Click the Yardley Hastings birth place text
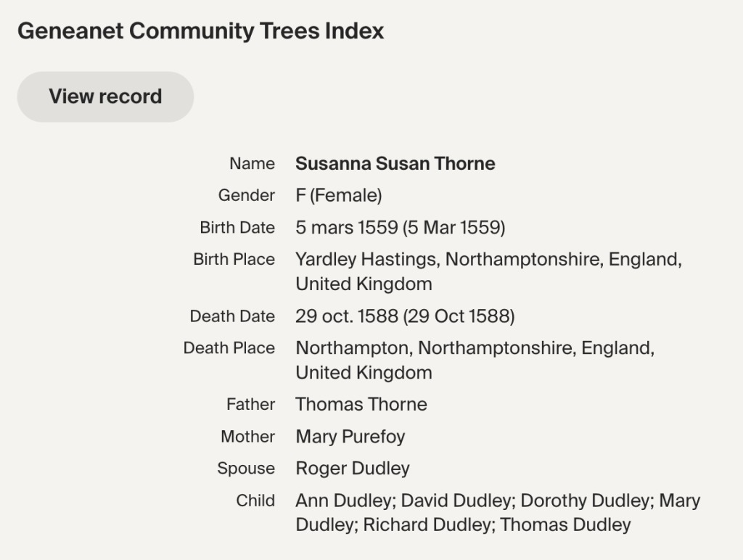This screenshot has height=560, width=743. (x=488, y=260)
